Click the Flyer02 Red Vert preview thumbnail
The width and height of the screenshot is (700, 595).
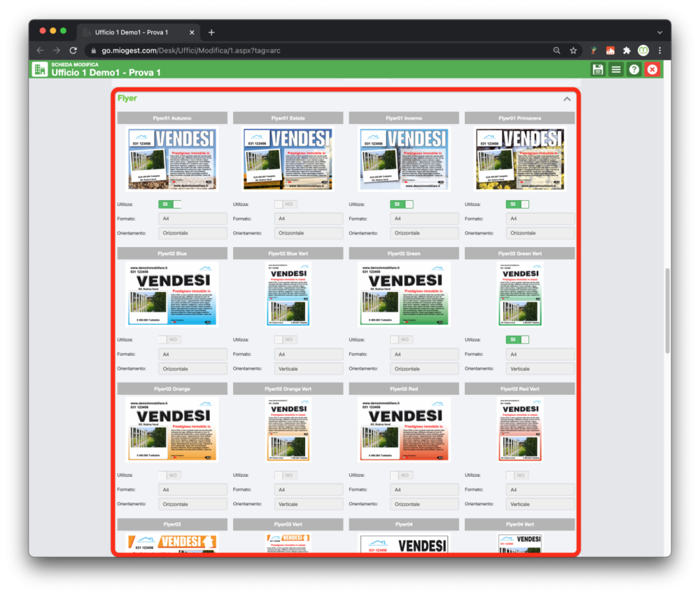click(519, 429)
